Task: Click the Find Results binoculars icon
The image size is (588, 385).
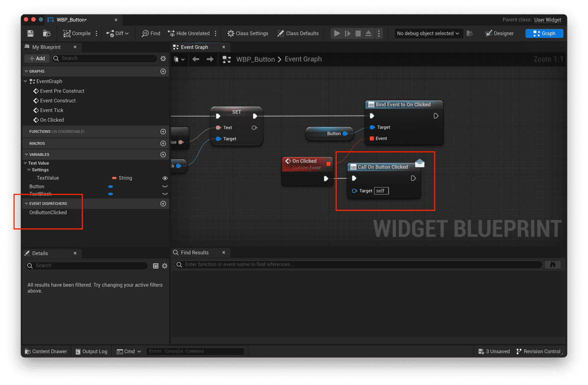Action: tap(552, 265)
